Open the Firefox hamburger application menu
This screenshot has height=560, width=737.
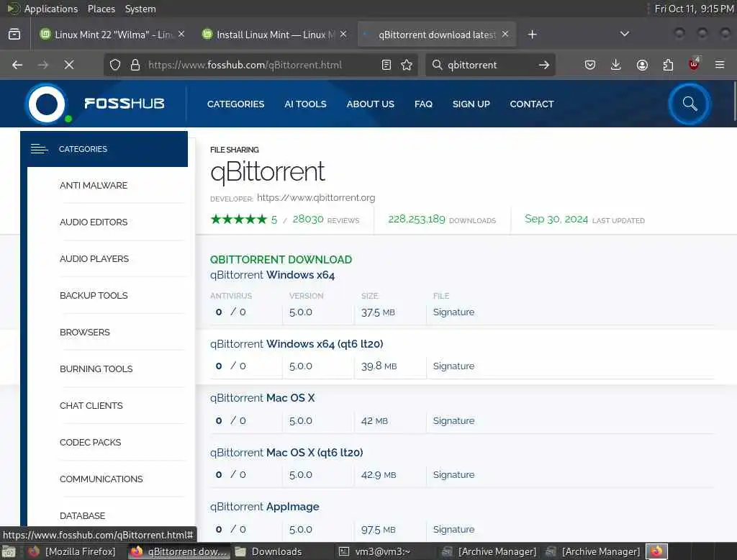tap(720, 65)
